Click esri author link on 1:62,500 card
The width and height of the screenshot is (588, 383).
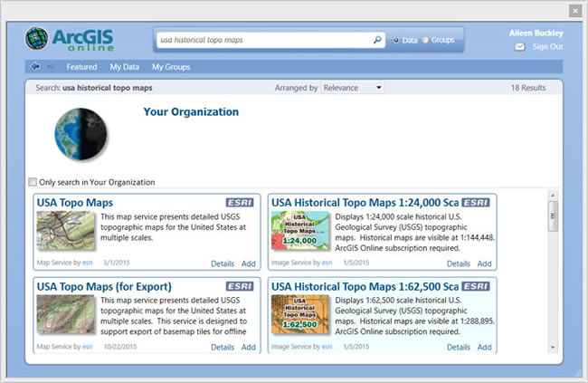327,347
